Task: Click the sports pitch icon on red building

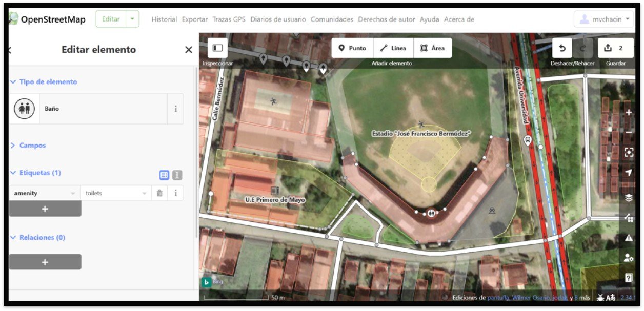Action: click(274, 101)
